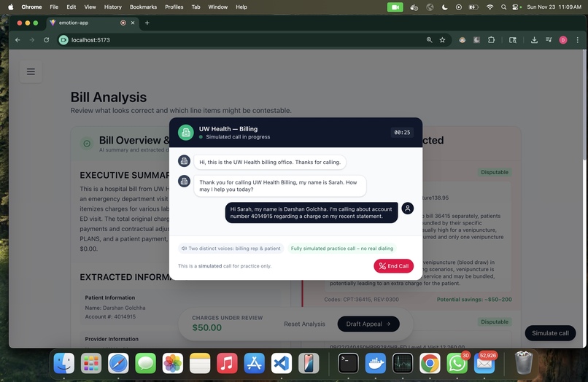Open Messages from the Dock
This screenshot has width=588, height=382.
click(x=145, y=363)
